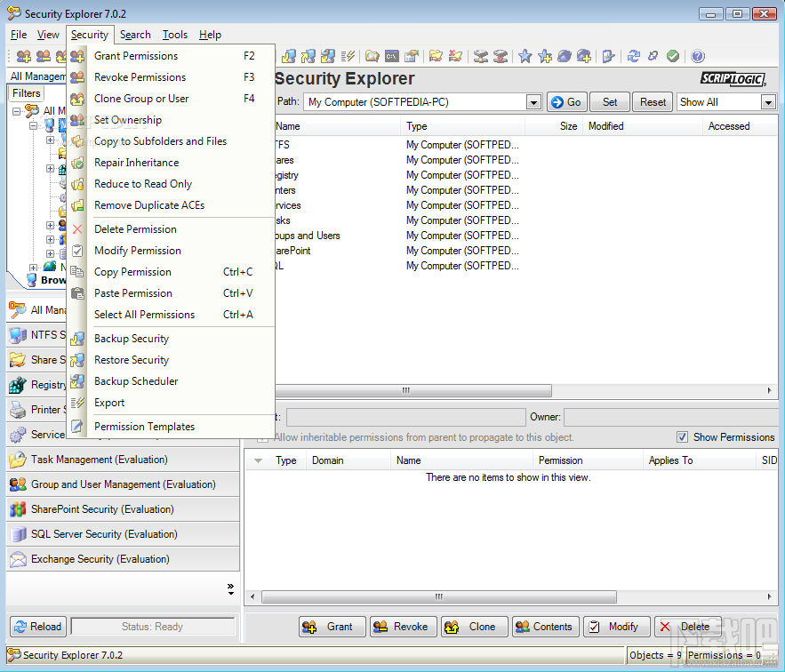Image resolution: width=785 pixels, height=672 pixels.
Task: Open the File menu
Action: (19, 35)
